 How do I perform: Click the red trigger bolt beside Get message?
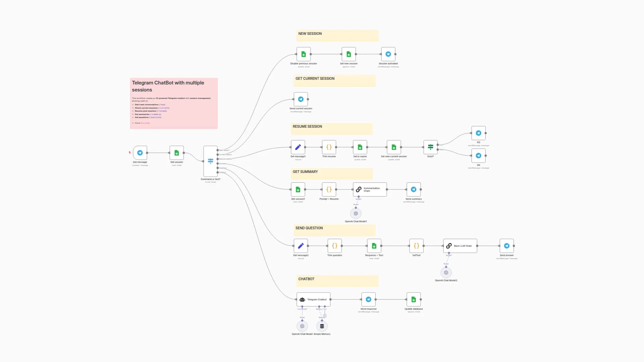point(130,153)
